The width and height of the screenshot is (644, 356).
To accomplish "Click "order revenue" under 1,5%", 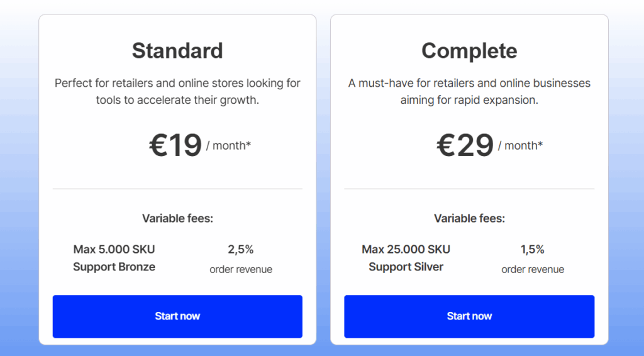I will click(532, 269).
